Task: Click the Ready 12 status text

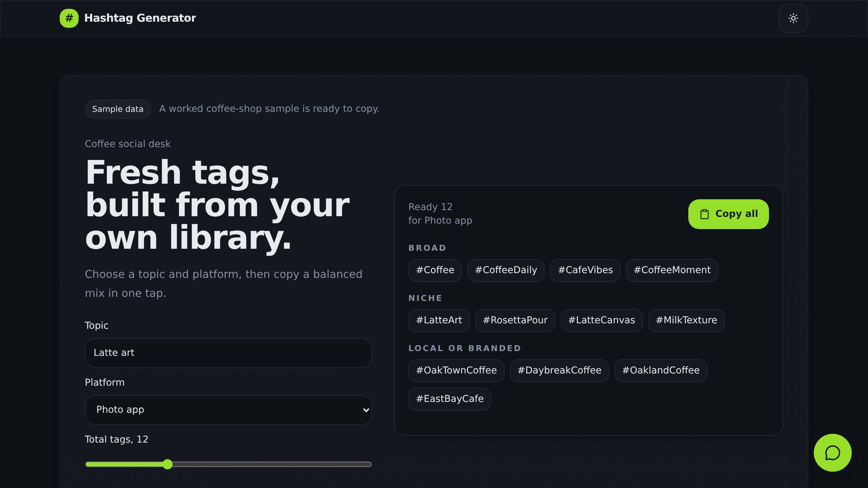Action: [x=430, y=207]
